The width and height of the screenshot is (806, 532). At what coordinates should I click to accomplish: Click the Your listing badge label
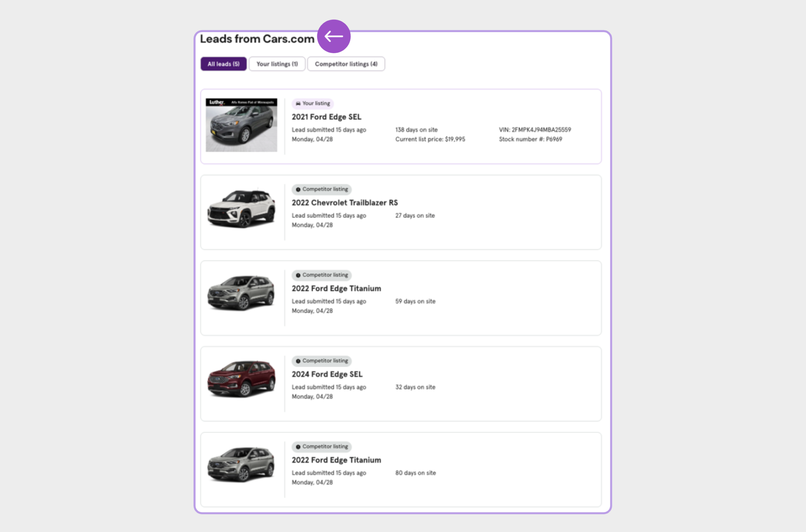pos(316,104)
